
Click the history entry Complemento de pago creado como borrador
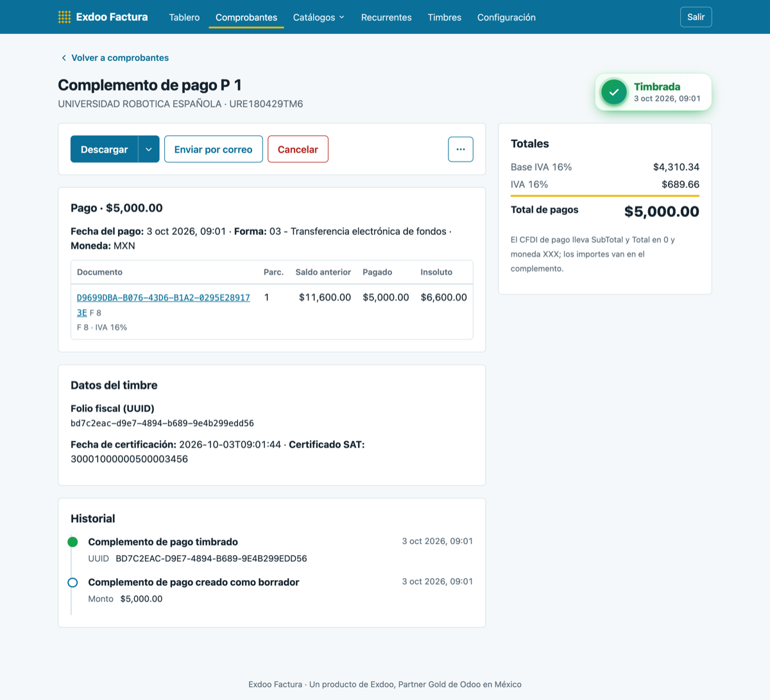[x=194, y=583]
